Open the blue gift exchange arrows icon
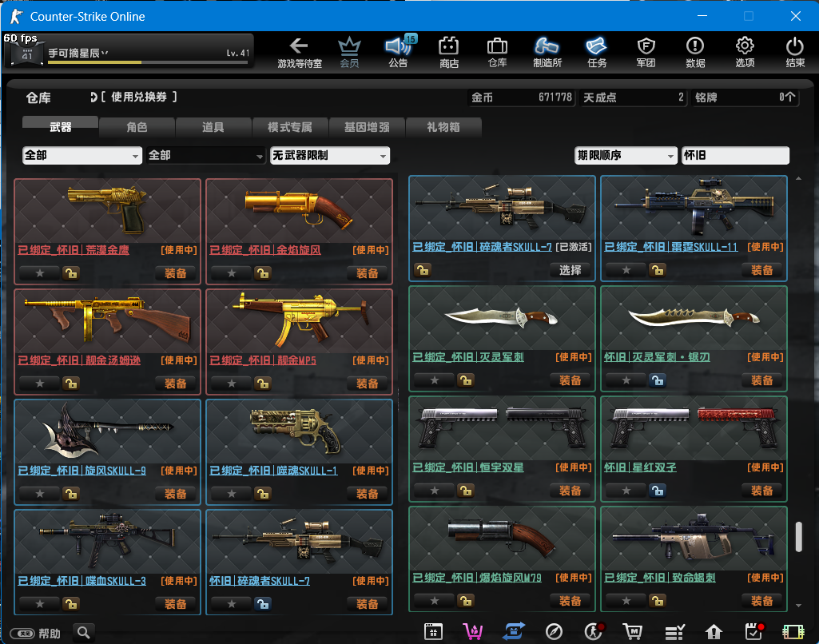Screen dimensions: 819x644 coord(514,631)
